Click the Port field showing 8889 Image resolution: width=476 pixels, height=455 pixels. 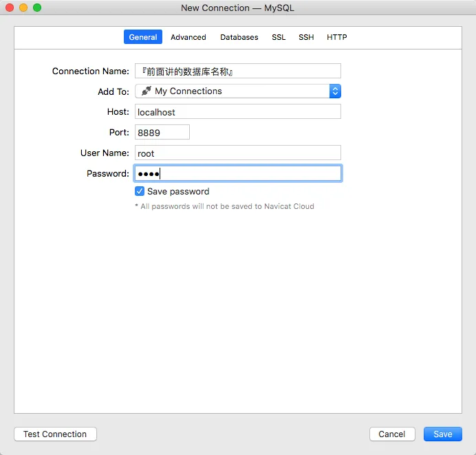click(x=162, y=132)
